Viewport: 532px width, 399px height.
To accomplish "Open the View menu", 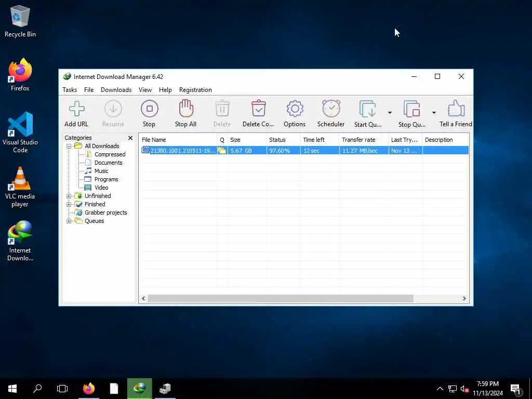I will point(145,90).
